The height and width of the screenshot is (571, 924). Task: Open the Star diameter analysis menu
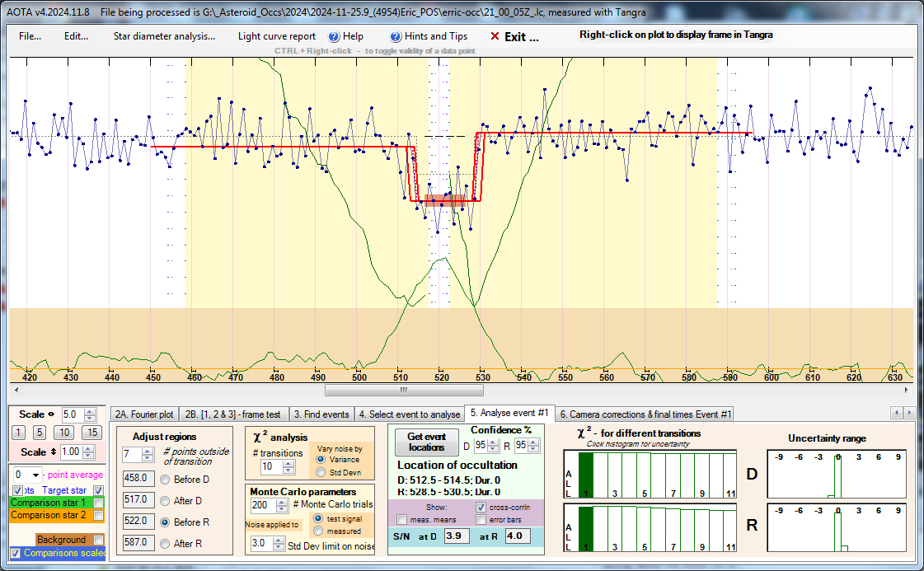point(164,36)
